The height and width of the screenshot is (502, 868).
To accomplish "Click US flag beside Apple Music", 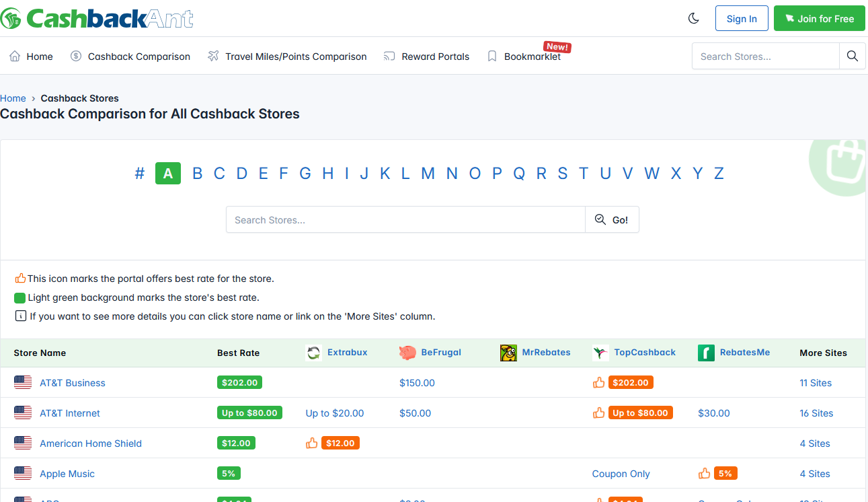I will [x=23, y=473].
